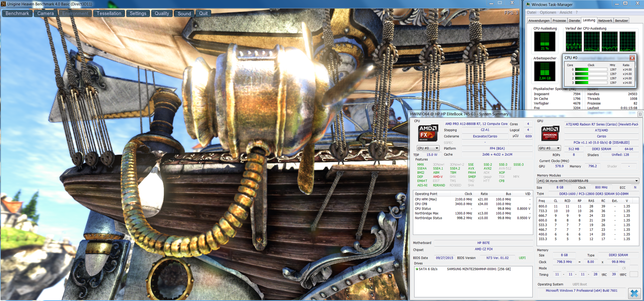This screenshot has height=301, width=644.
Task: Click the Microsoft Windows 7 Professional OS field
Action: [x=581, y=291]
